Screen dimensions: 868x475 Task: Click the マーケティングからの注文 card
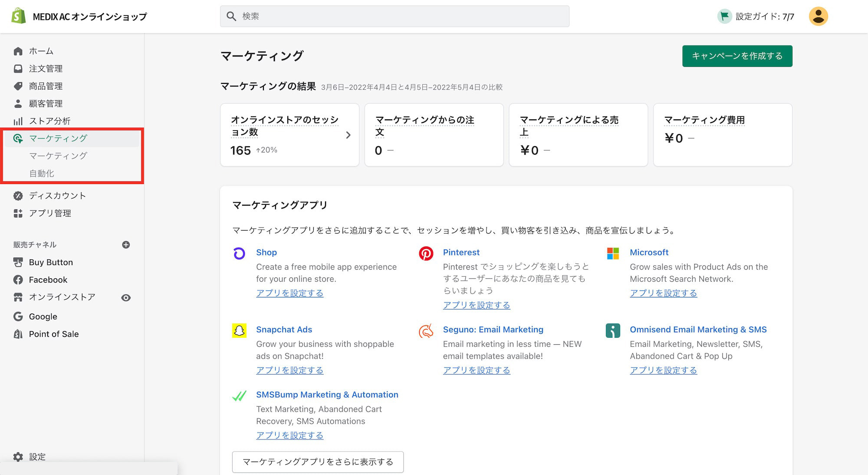[434, 135]
